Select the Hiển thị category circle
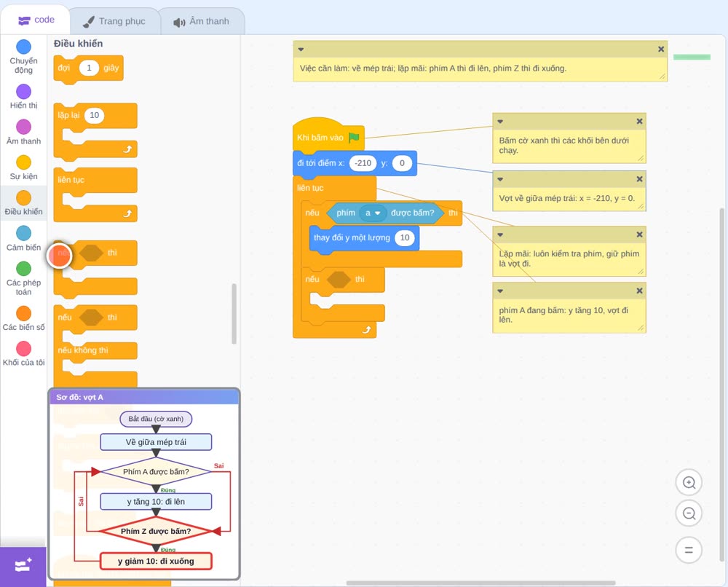The image size is (728, 587). (24, 92)
